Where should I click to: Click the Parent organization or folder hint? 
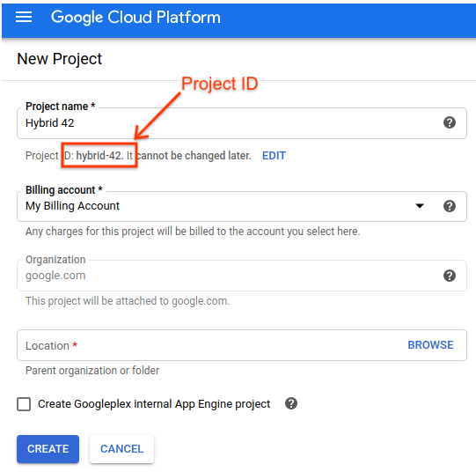click(92, 371)
